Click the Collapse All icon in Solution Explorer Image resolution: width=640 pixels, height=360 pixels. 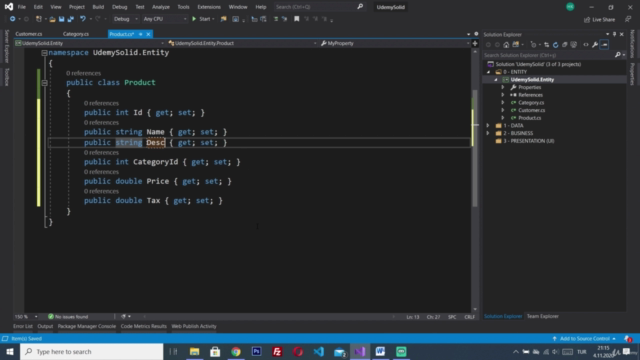564,45
